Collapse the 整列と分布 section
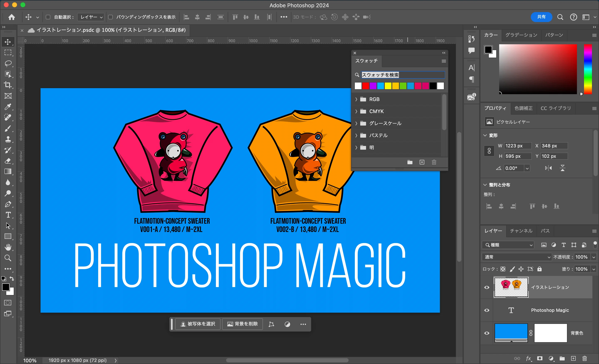This screenshot has width=599, height=364. pyautogui.click(x=485, y=185)
